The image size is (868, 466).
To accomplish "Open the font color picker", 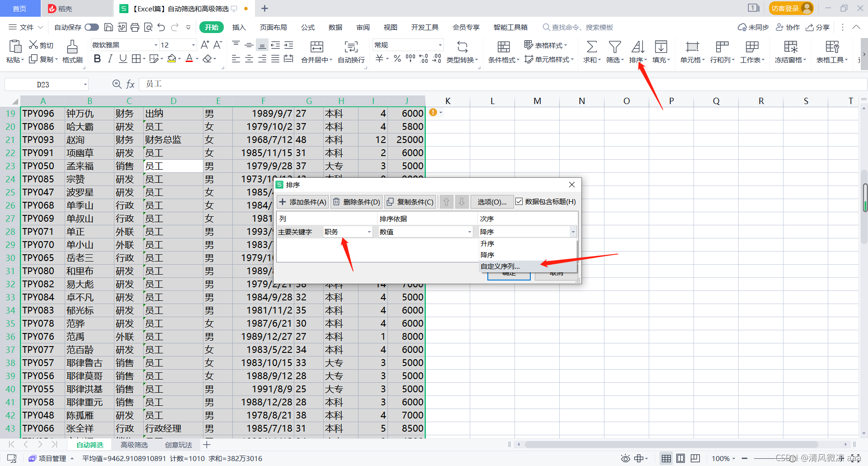I will coord(198,59).
